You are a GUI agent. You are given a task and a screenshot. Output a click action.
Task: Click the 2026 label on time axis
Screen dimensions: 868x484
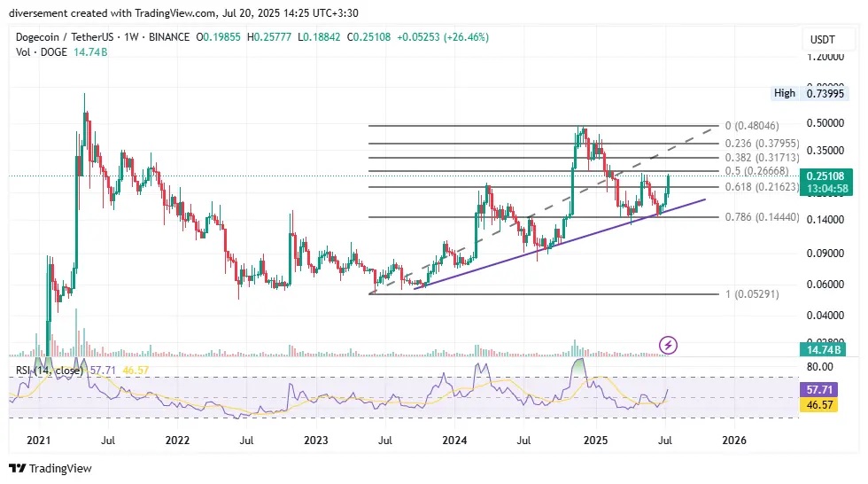pyautogui.click(x=734, y=441)
